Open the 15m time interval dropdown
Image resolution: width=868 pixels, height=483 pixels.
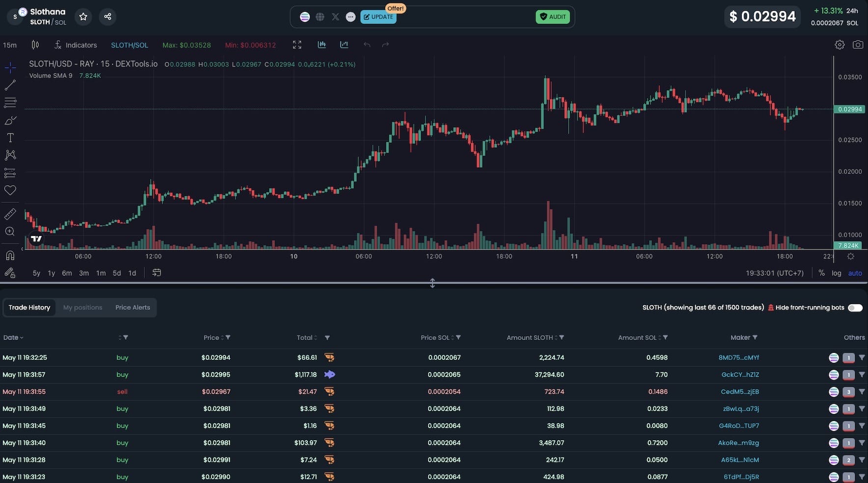(10, 45)
